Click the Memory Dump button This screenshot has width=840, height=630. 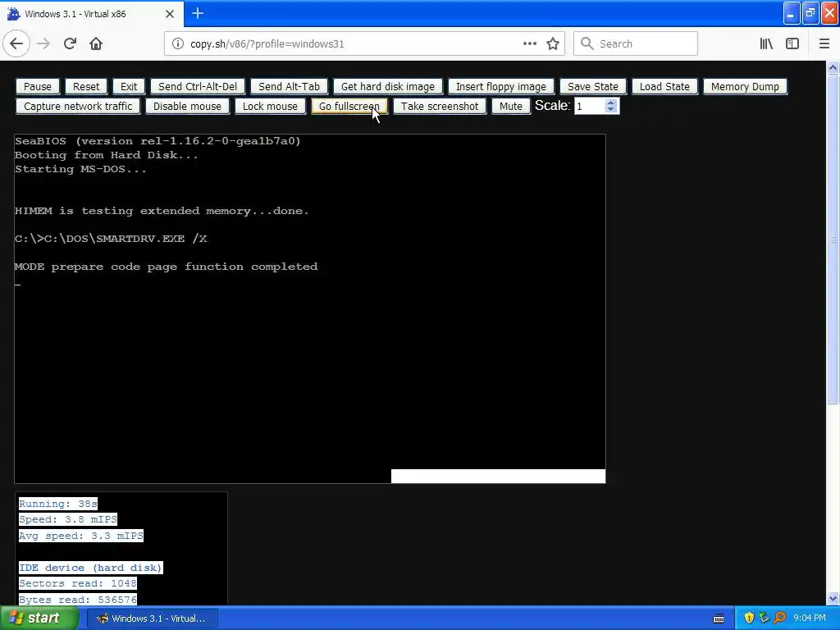click(x=745, y=87)
